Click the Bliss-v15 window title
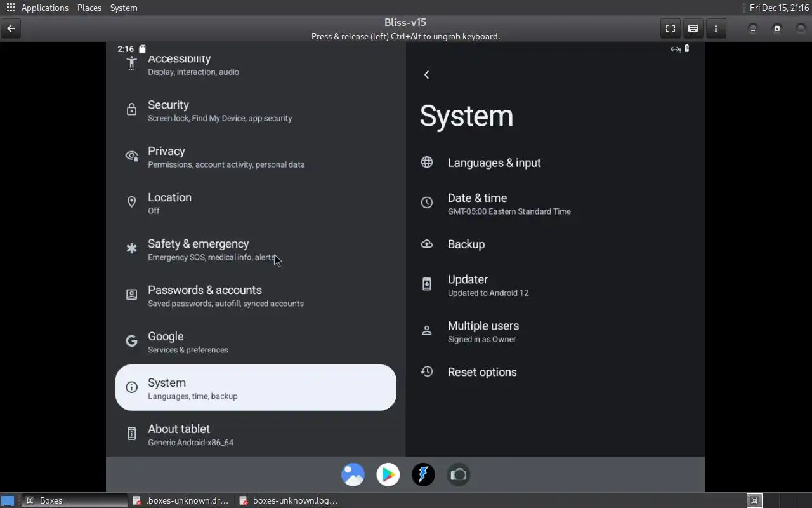The image size is (812, 508). (x=405, y=22)
